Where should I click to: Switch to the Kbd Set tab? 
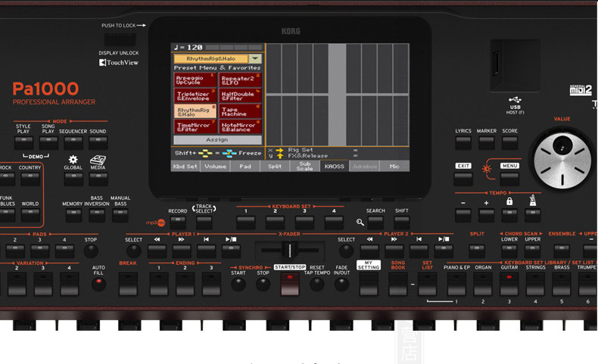click(x=185, y=166)
